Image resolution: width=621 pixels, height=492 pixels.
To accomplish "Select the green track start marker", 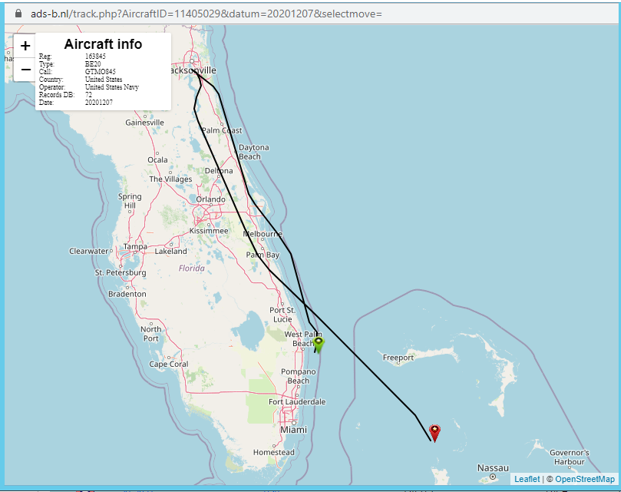I will [318, 345].
